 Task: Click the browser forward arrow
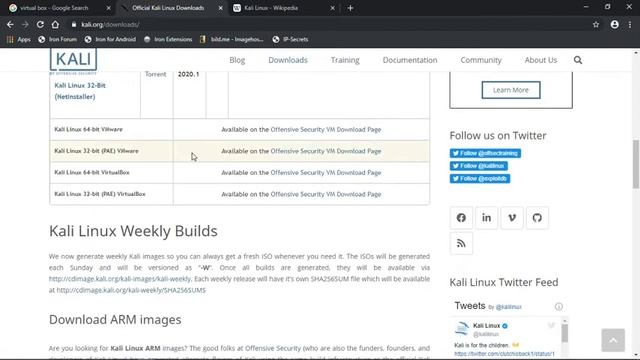[25, 24]
